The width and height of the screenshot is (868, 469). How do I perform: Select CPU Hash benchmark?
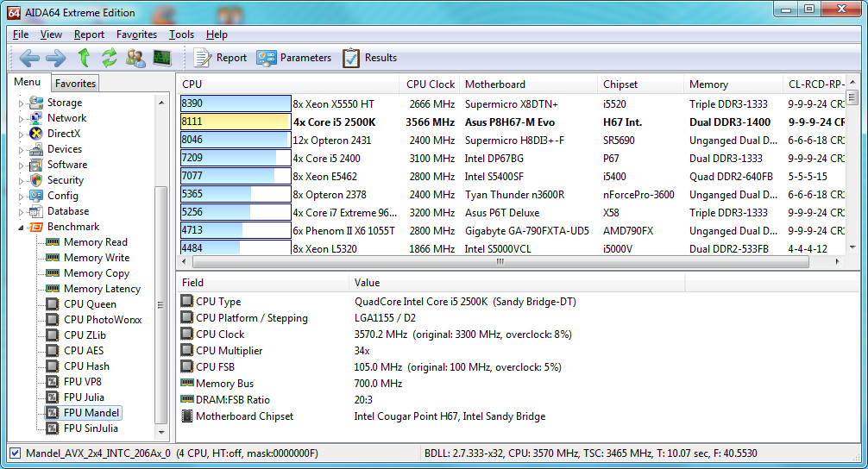[x=86, y=366]
